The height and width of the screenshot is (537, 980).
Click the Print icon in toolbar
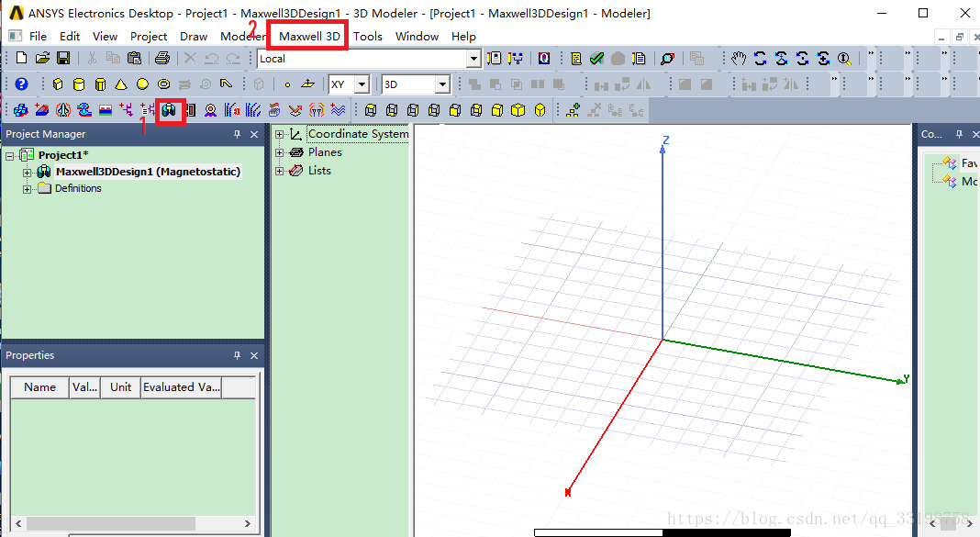pyautogui.click(x=162, y=59)
